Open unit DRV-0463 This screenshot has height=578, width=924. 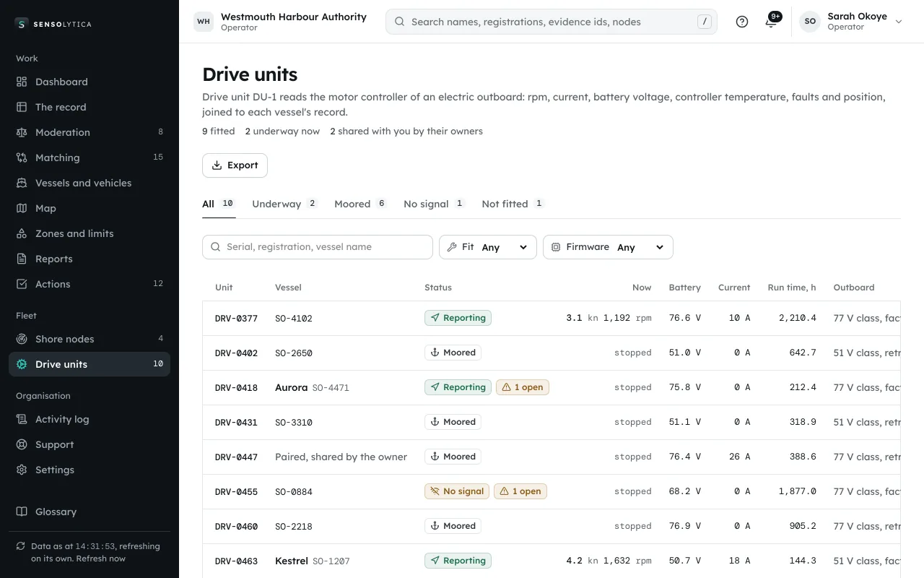236,561
